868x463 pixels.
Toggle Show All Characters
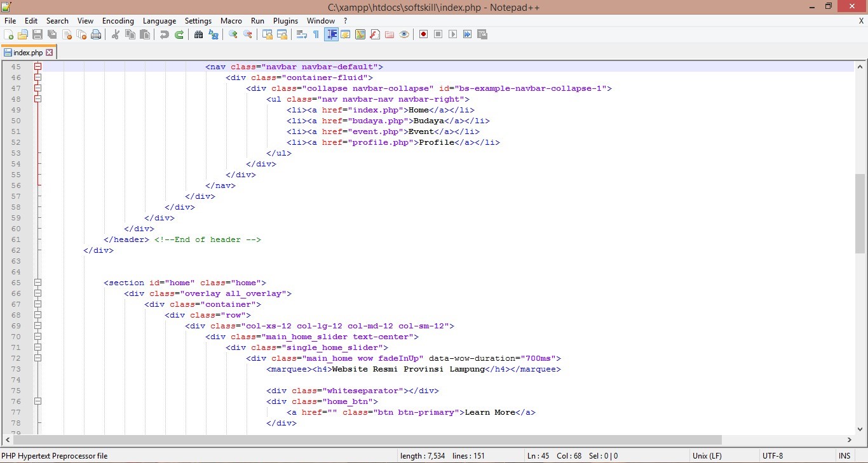click(315, 34)
